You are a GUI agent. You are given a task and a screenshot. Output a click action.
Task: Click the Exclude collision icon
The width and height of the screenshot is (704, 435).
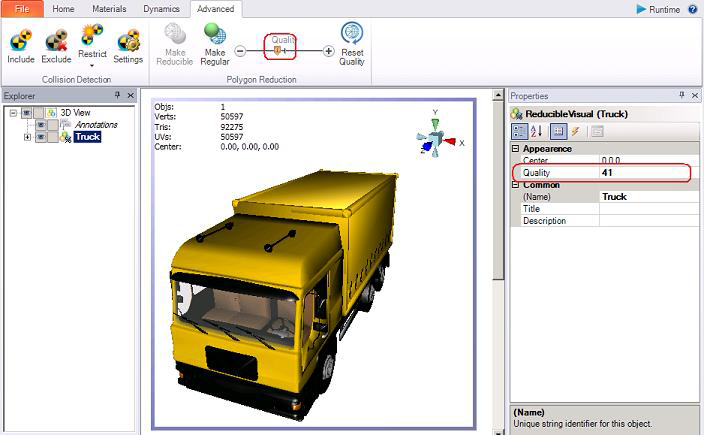click(56, 46)
